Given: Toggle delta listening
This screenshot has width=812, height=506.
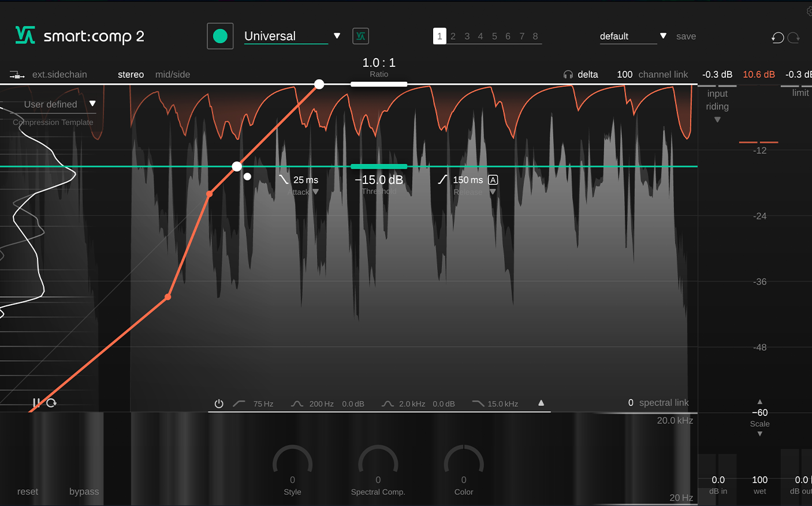Looking at the screenshot, I should (588, 74).
